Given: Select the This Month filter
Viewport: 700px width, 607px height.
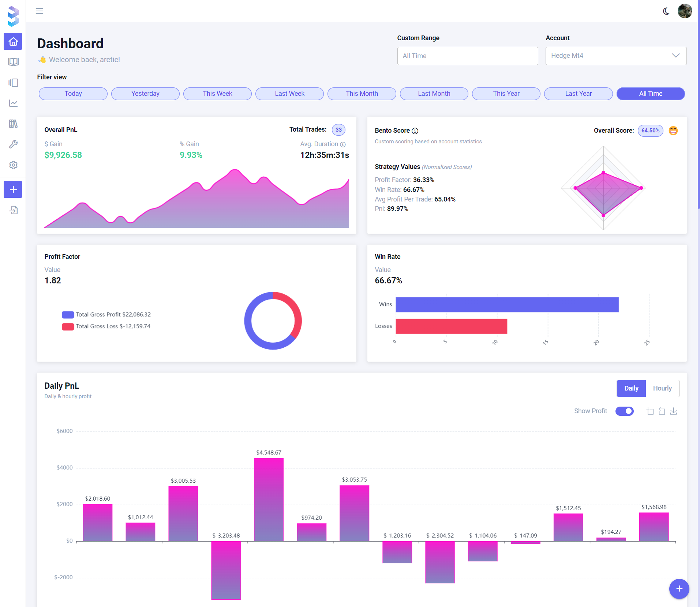Looking at the screenshot, I should coord(362,94).
